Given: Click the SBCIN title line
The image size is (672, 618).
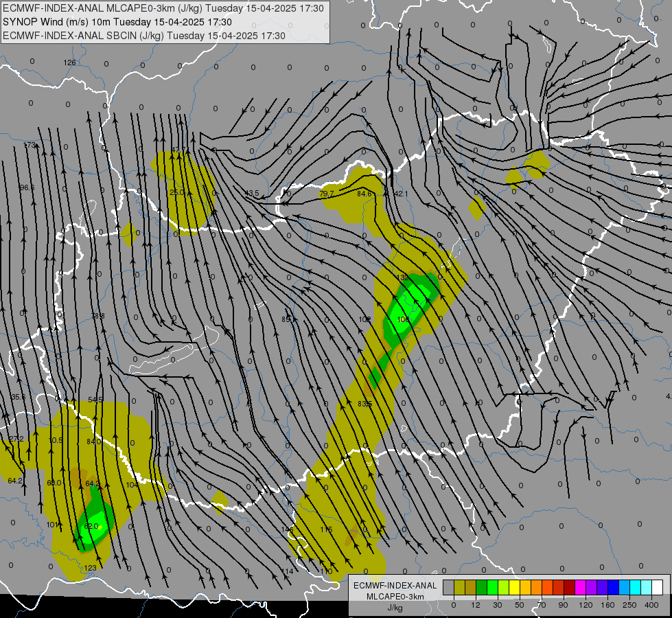Looking at the screenshot, I should 144,36.
